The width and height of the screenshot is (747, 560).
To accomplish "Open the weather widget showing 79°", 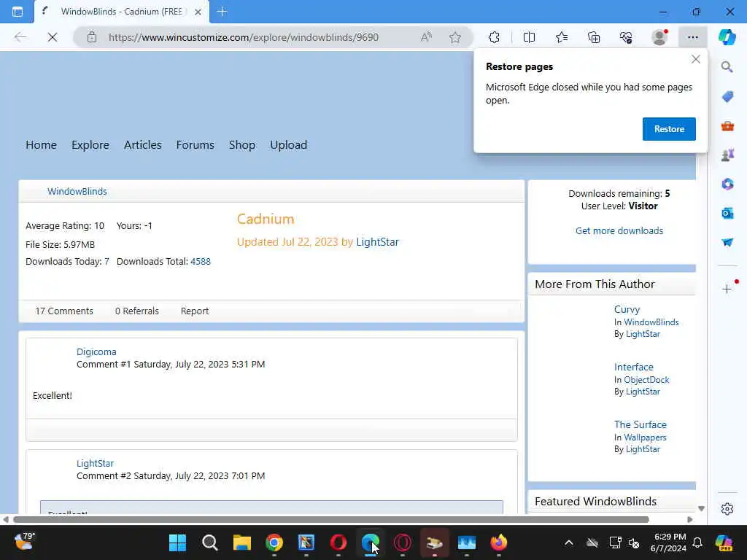I will pos(24,542).
